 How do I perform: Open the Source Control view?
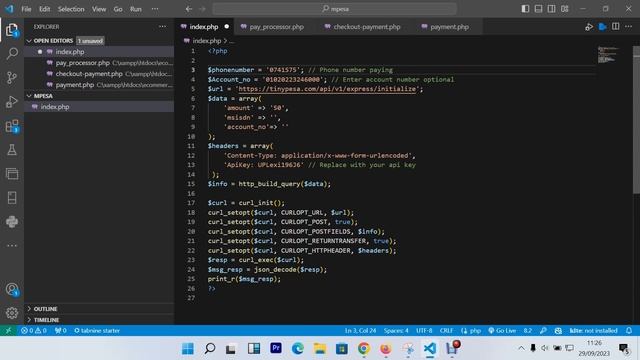[x=12, y=78]
